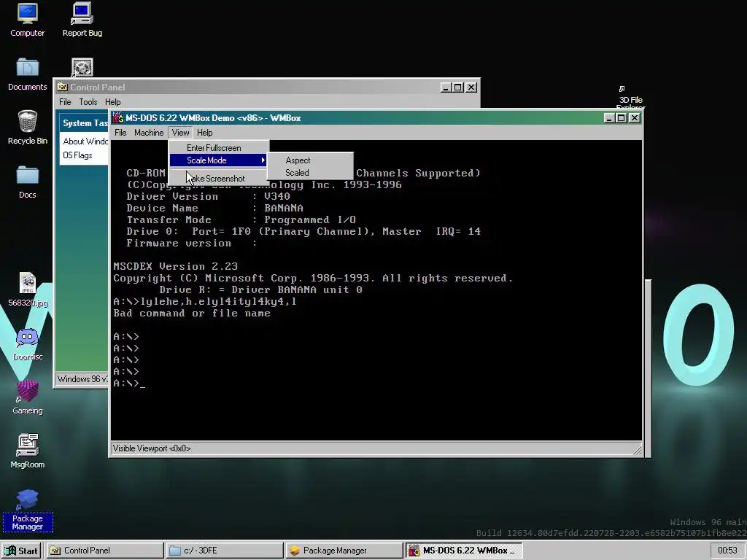
Task: Maximize the Control Panel window
Action: click(x=458, y=87)
